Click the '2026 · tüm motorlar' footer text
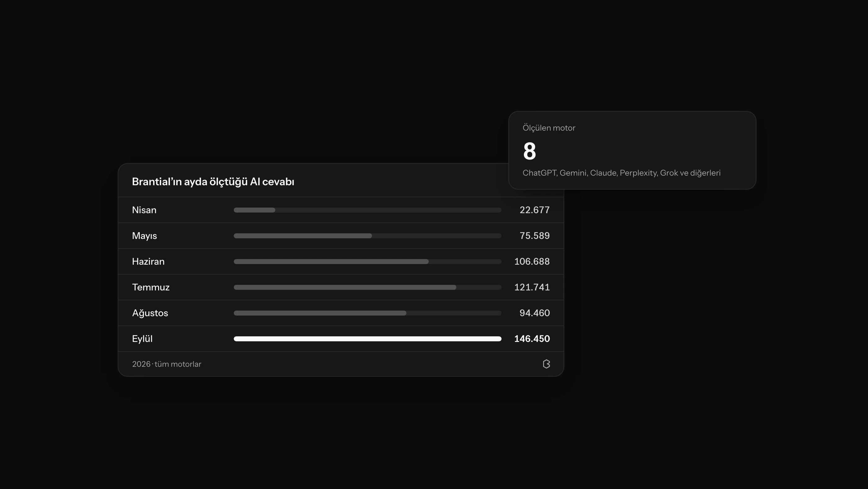 pyautogui.click(x=166, y=364)
